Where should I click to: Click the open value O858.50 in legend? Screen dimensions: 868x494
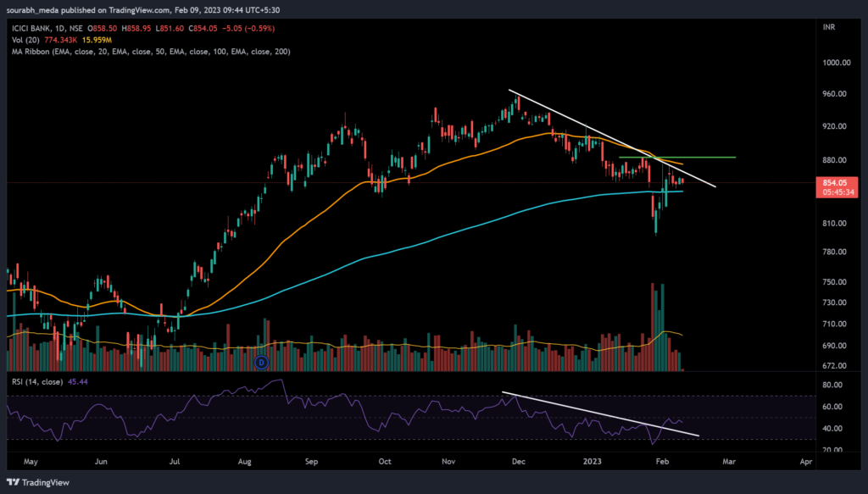pyautogui.click(x=103, y=28)
